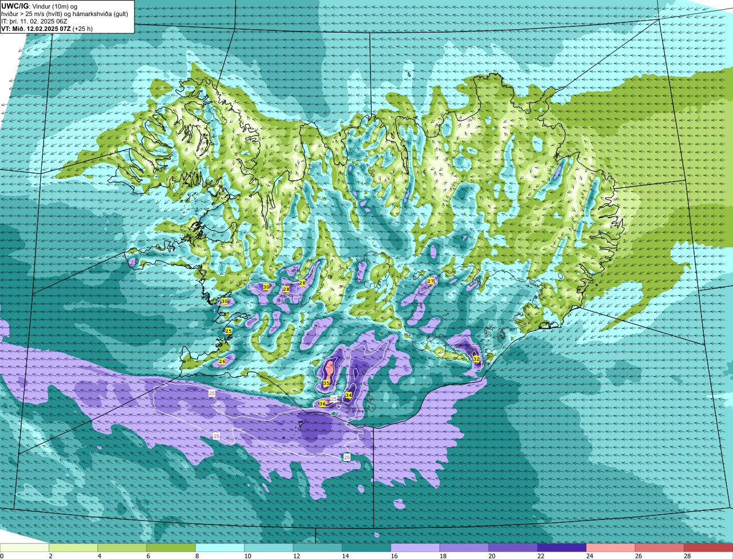Click the legend scale value '2'
Viewport: 733px width, 560px height.
(50, 555)
